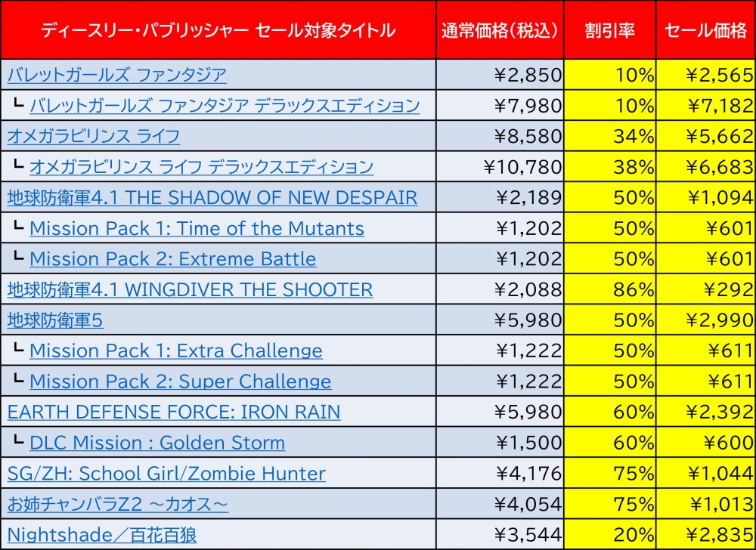Screen dimensions: 756x550
Task: Click the お姉チャンバラZ2 ～カオス～ link
Action: point(118,504)
